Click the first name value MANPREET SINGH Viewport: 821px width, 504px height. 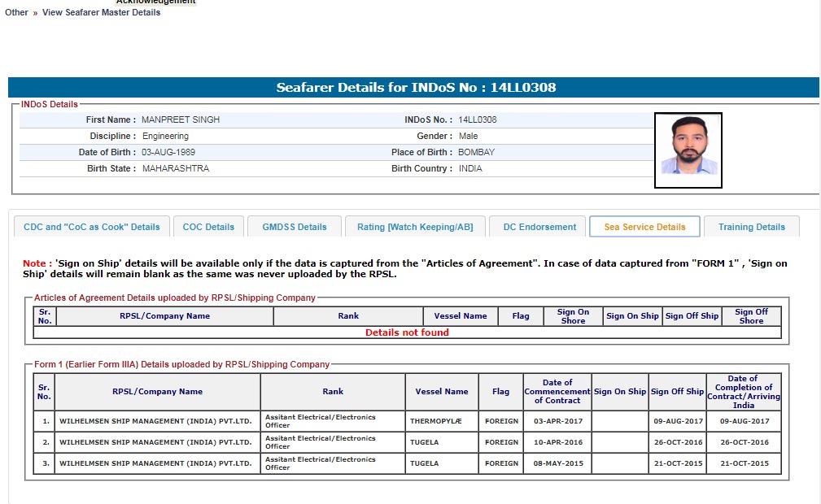click(181, 119)
